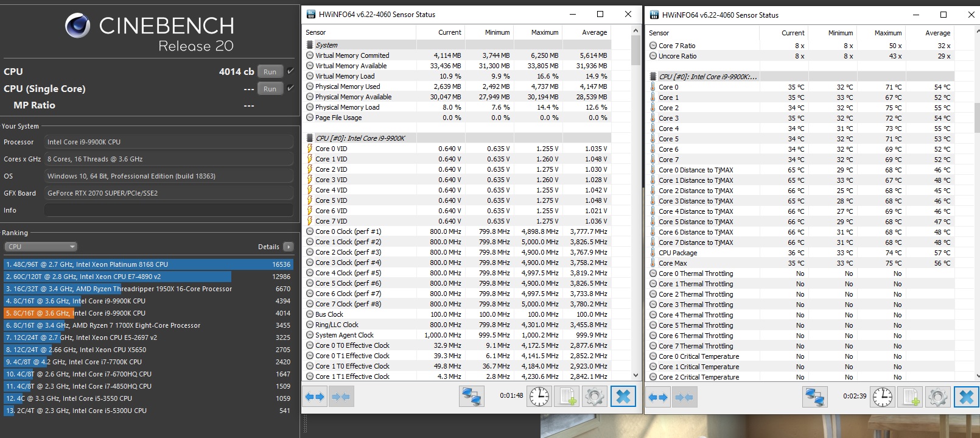
Task: Click the scroll-up arrow in the 0:01:48 HWiNFO window
Action: click(x=636, y=30)
